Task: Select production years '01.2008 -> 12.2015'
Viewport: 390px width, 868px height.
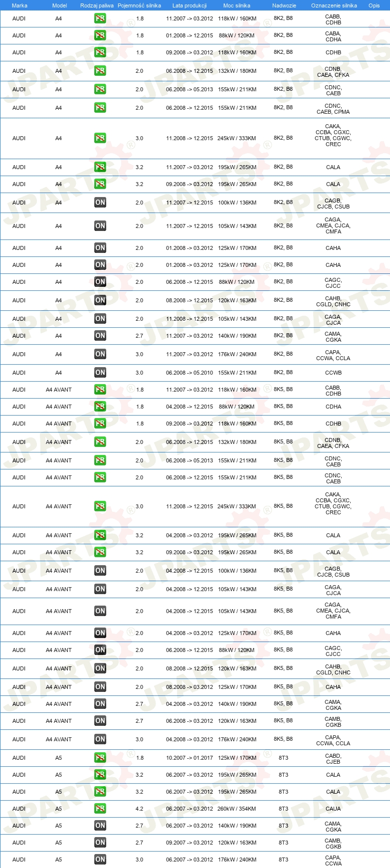Action: tap(190, 35)
